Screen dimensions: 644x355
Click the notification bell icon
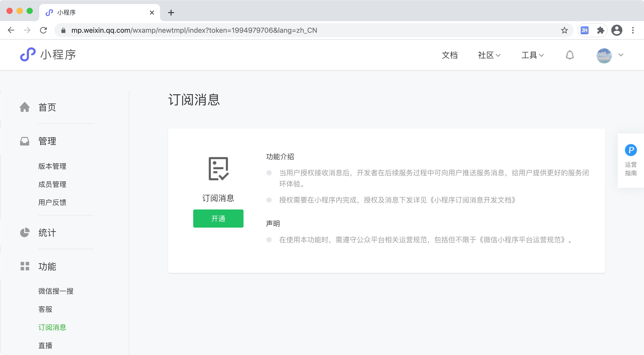click(570, 55)
